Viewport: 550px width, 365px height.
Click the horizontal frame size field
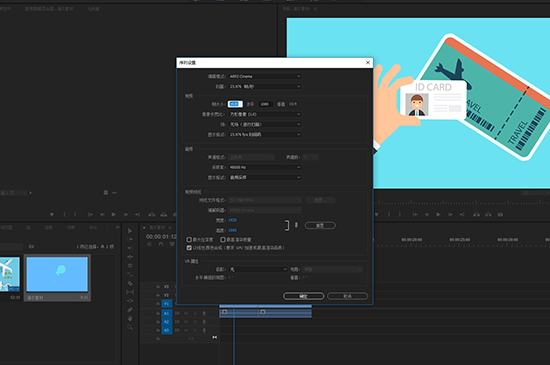[x=235, y=104]
